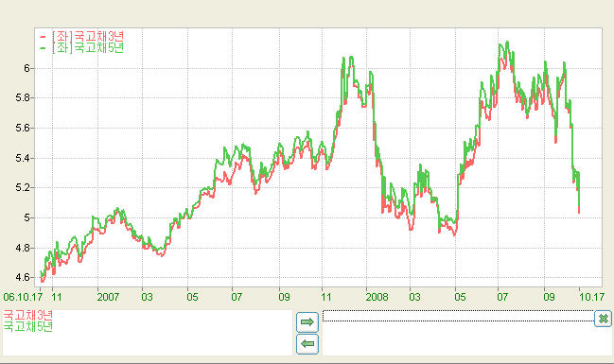Image resolution: width=614 pixels, height=364 pixels.
Task: Click the left arrow move button
Action: 307,344
